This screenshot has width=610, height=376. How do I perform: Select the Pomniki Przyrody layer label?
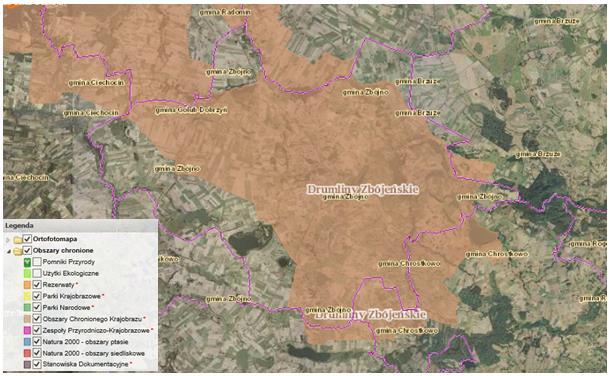point(69,262)
